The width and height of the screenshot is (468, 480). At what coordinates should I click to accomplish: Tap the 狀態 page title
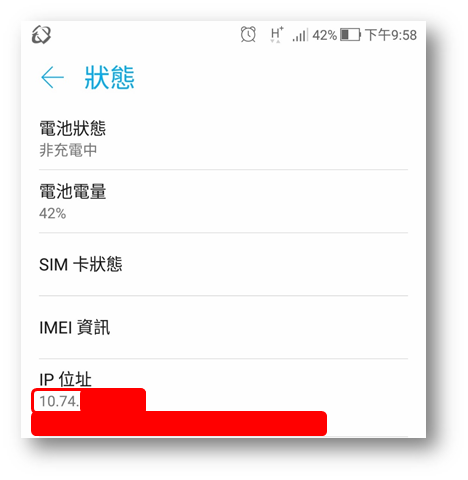(109, 77)
